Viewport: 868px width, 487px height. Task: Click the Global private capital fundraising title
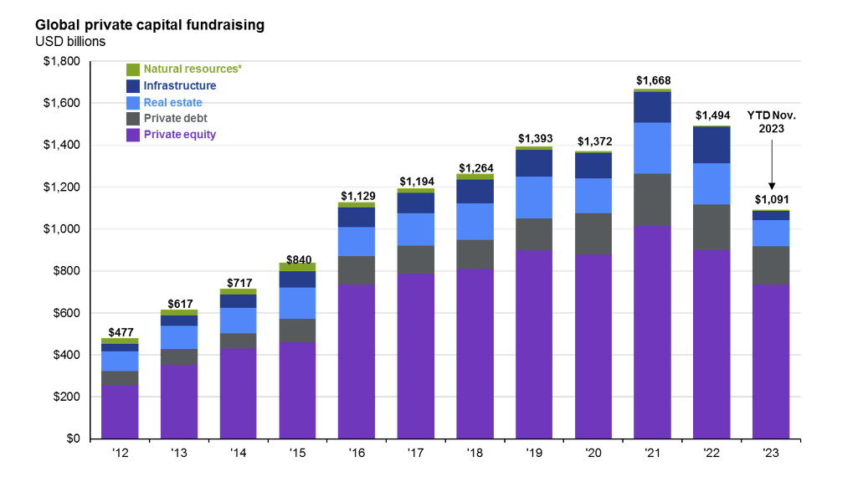(150, 25)
